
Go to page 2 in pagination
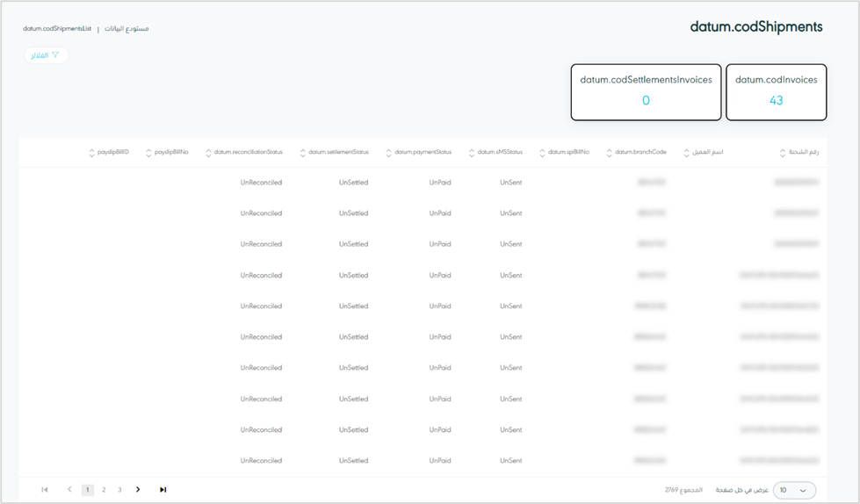[x=104, y=490]
